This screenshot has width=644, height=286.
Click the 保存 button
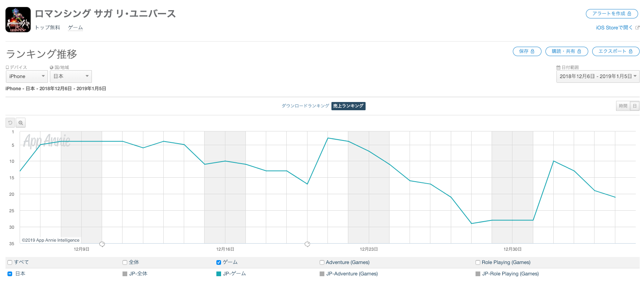527,51
